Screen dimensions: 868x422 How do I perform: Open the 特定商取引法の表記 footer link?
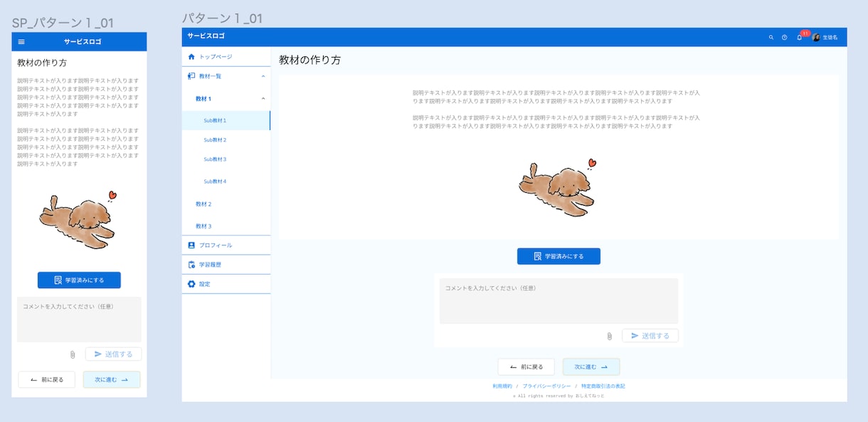tap(603, 386)
